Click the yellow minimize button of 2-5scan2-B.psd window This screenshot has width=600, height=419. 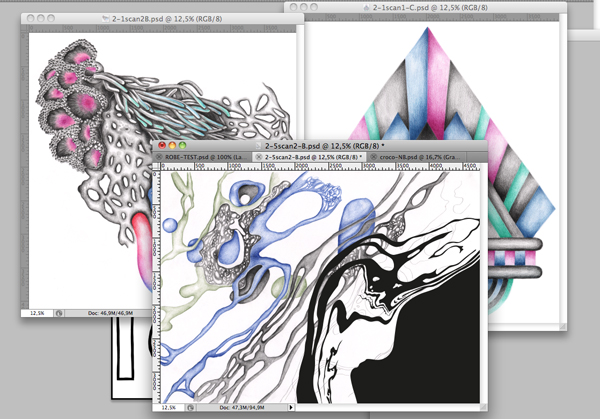click(172, 145)
